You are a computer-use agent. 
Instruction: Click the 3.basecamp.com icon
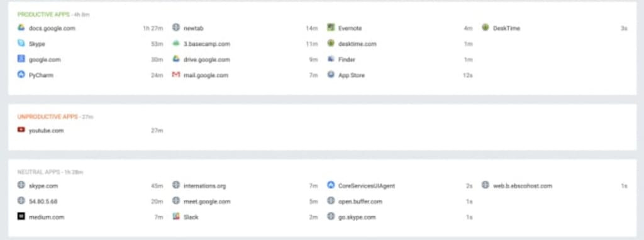[x=176, y=43]
